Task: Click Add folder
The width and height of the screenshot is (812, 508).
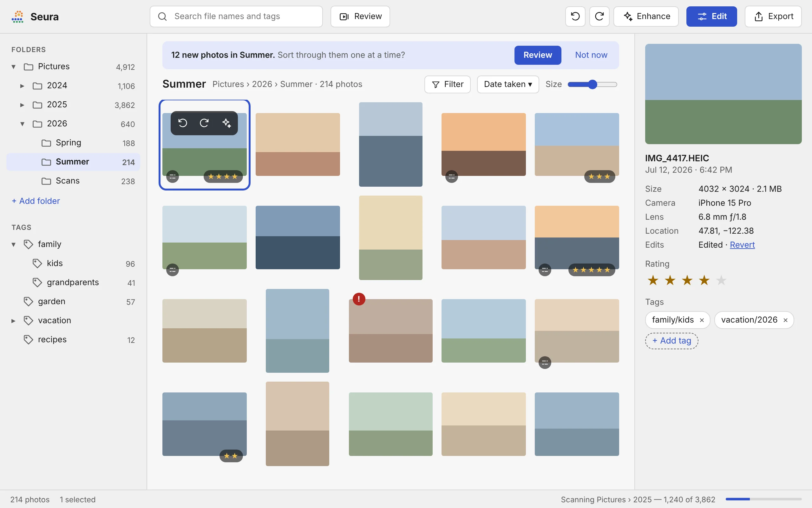Action: 36,201
